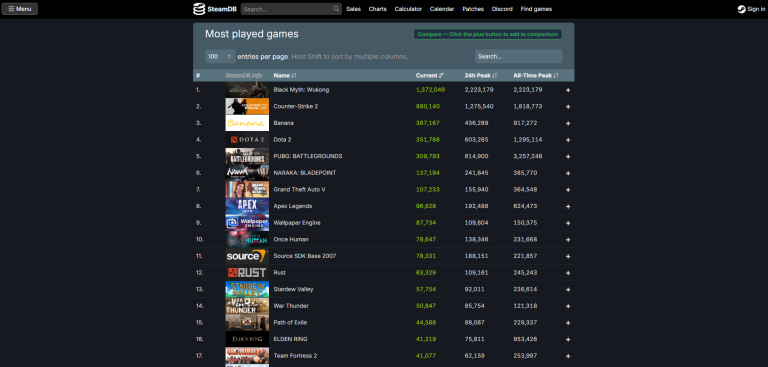Viewport: 768px width, 367px height.
Task: Add Counter-Strike 2 to comparison with plus
Action: coord(568,107)
